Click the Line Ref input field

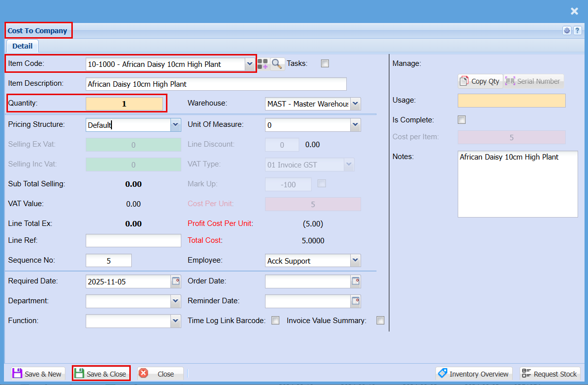133,240
